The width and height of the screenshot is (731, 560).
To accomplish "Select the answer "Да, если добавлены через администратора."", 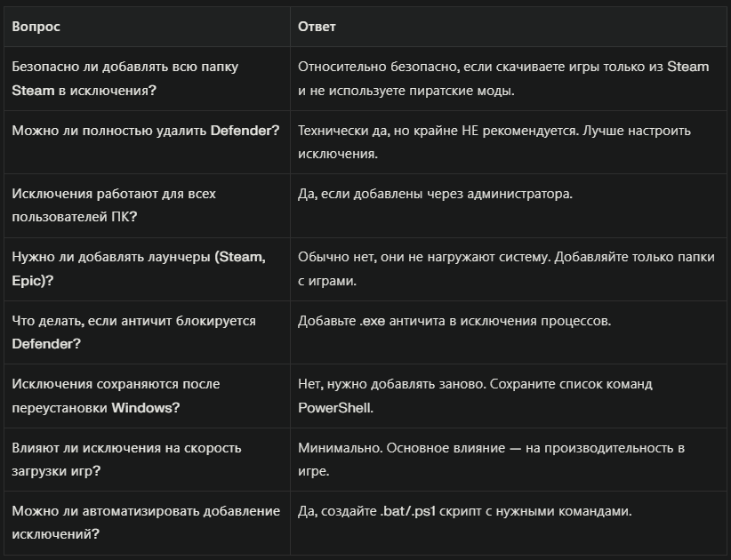I will 434,194.
